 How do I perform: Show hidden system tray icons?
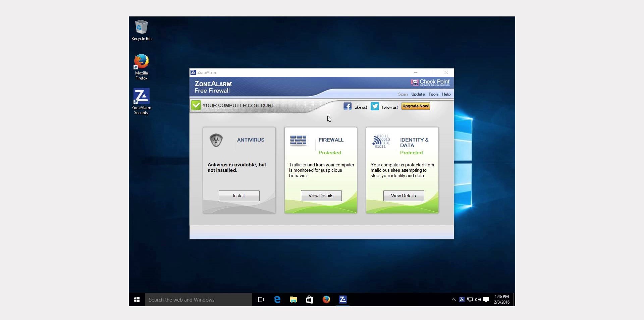453,300
